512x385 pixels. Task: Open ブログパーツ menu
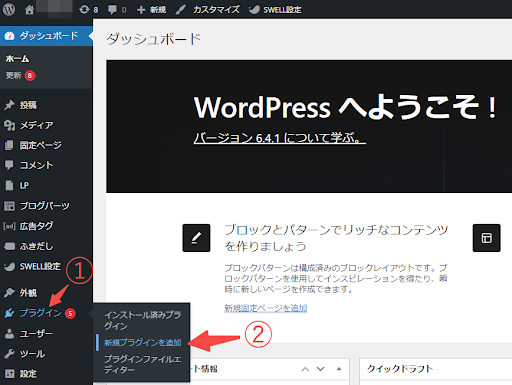click(46, 206)
